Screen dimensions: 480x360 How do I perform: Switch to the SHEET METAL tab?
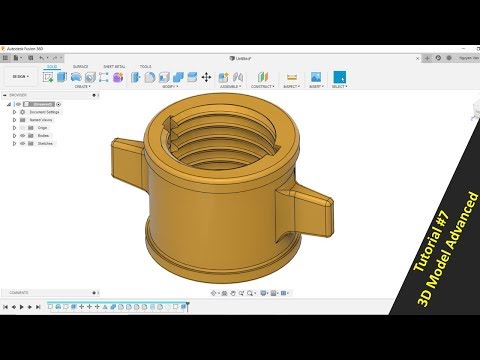(114, 67)
